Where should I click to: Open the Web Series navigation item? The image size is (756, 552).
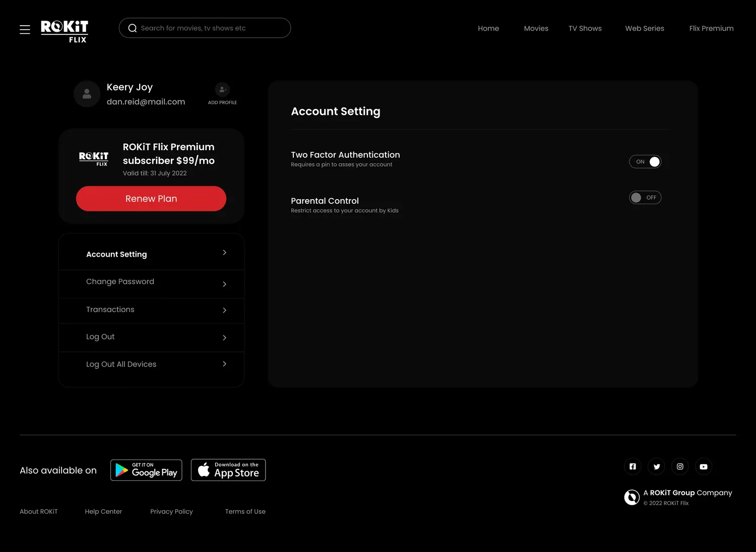coord(645,28)
